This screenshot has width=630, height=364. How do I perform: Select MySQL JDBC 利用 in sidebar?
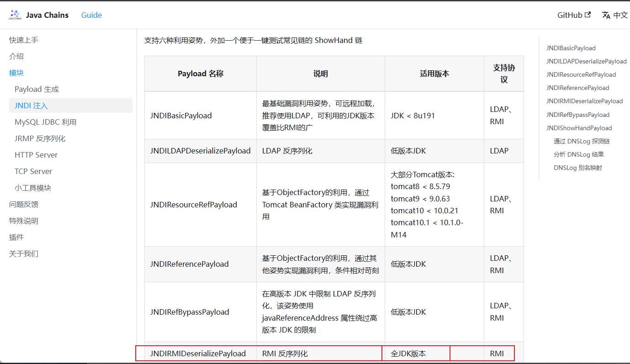point(46,122)
